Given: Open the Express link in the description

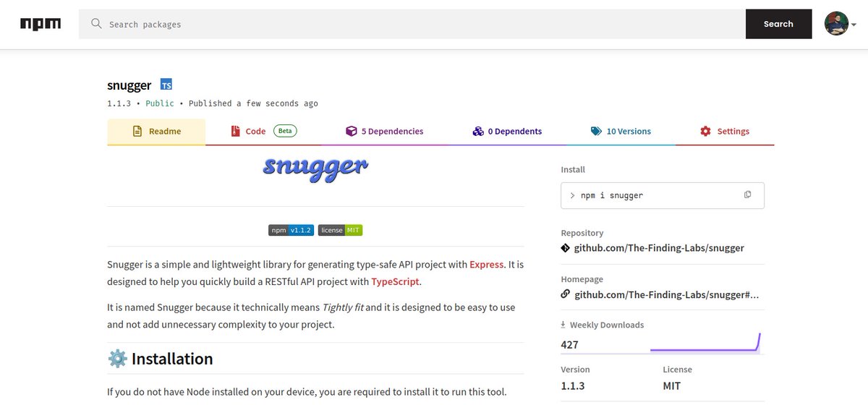Looking at the screenshot, I should click(487, 265).
